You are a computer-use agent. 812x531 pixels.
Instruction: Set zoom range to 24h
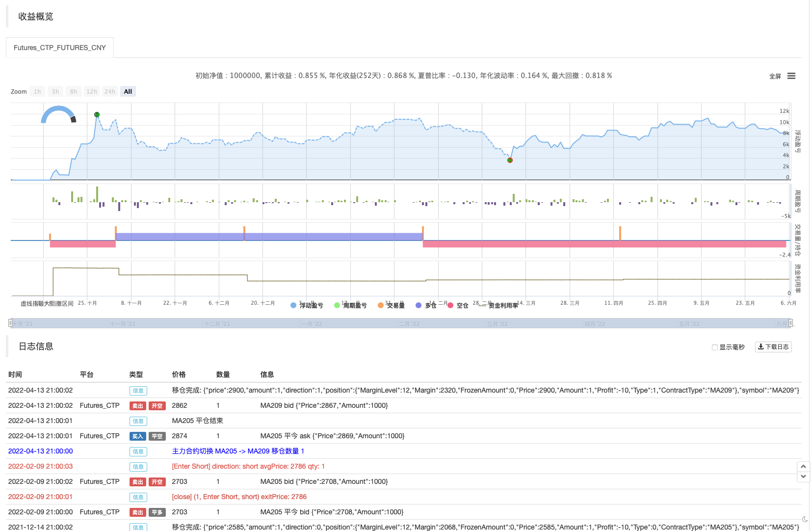pos(110,92)
